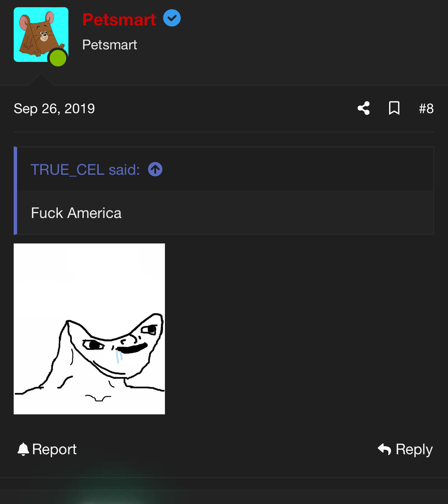This screenshot has height=504, width=448.
Task: Click the Sep 26, 2019 timestamp
Action: 54,109
